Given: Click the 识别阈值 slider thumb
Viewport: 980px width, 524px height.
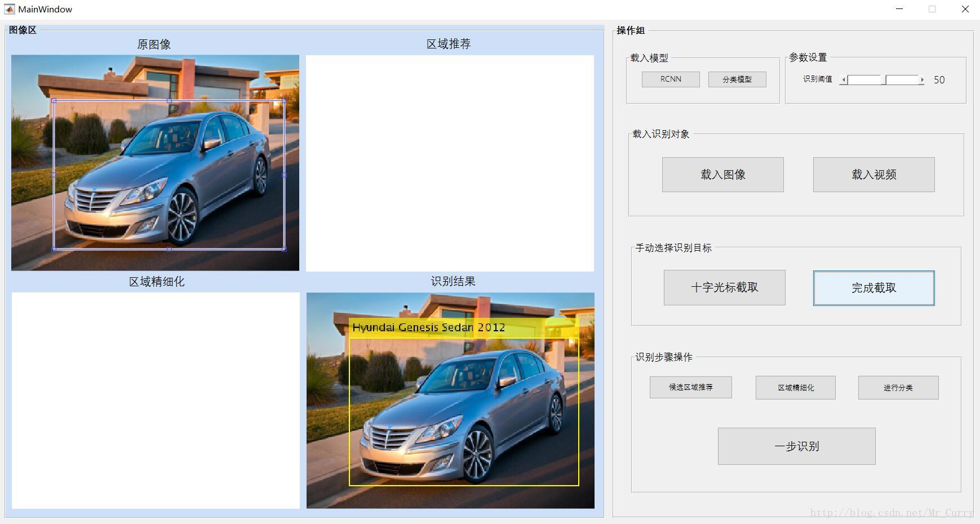Looking at the screenshot, I should pyautogui.click(x=883, y=80).
